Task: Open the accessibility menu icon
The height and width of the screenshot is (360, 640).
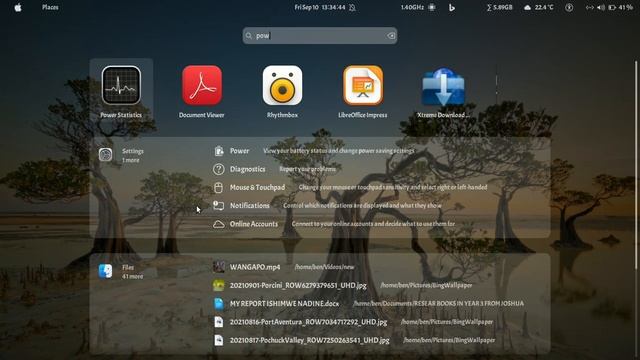Action: [x=569, y=7]
